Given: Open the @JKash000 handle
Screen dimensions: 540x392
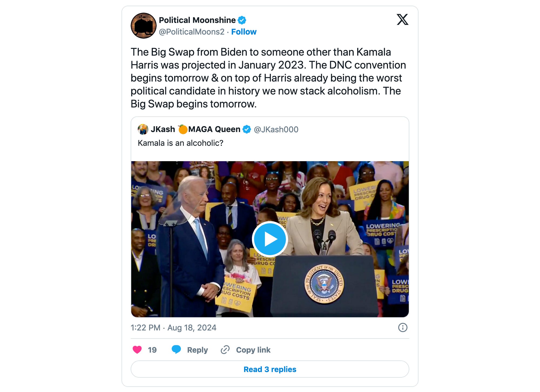Looking at the screenshot, I should pos(276,130).
